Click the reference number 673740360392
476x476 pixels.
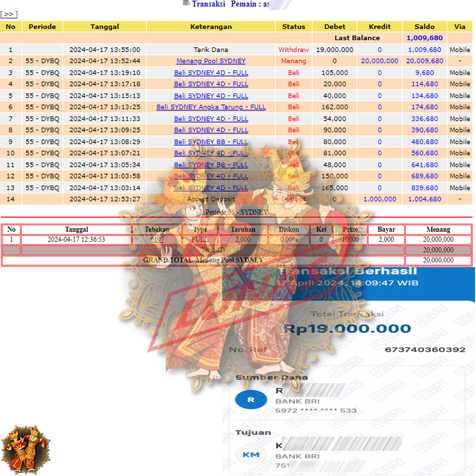425,350
